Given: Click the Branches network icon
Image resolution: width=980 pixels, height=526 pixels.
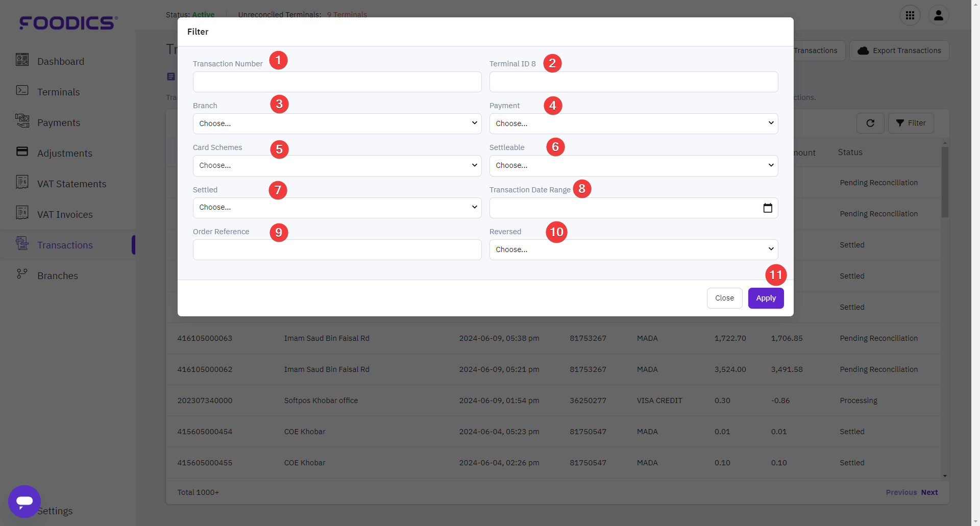Looking at the screenshot, I should click(22, 274).
